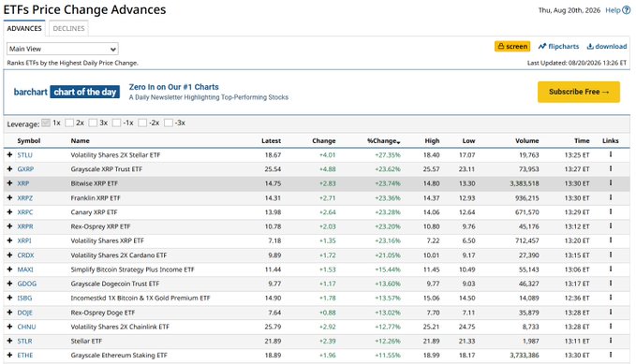Open links menu for GXRP row

(611, 168)
